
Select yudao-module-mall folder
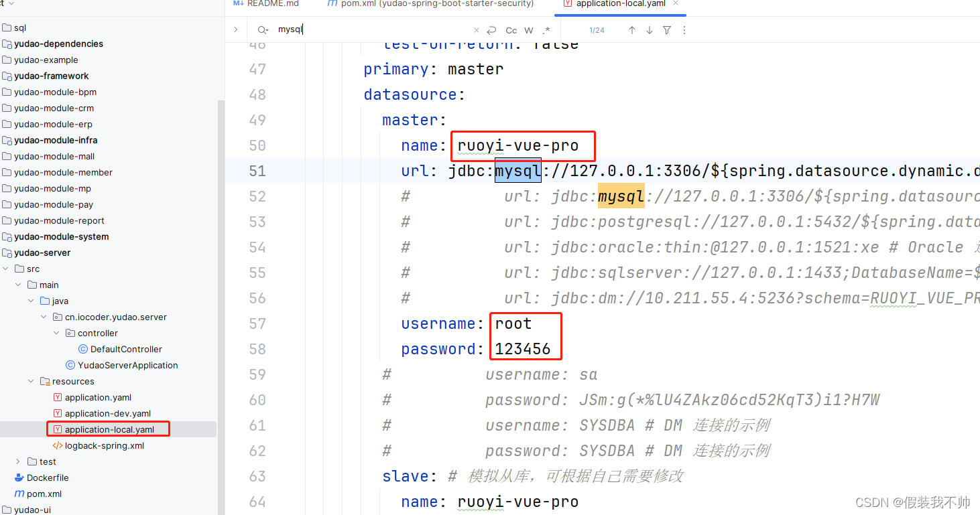click(x=54, y=156)
